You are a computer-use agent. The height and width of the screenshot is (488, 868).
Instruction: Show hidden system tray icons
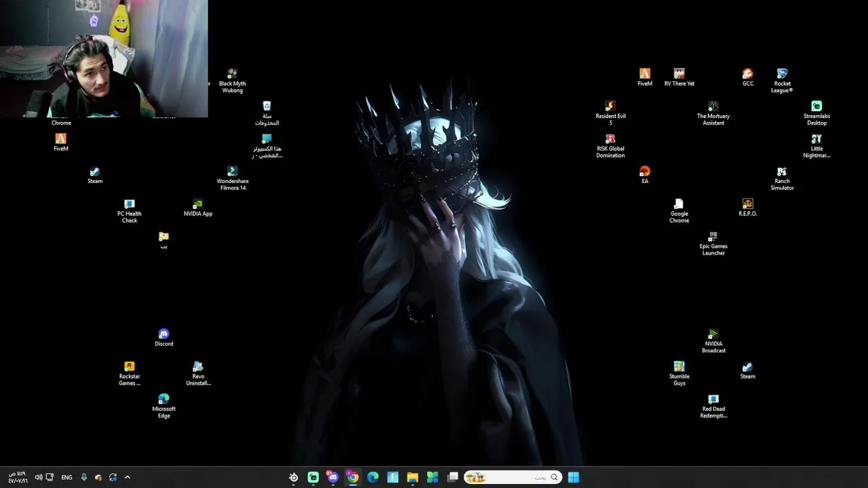[x=127, y=477]
